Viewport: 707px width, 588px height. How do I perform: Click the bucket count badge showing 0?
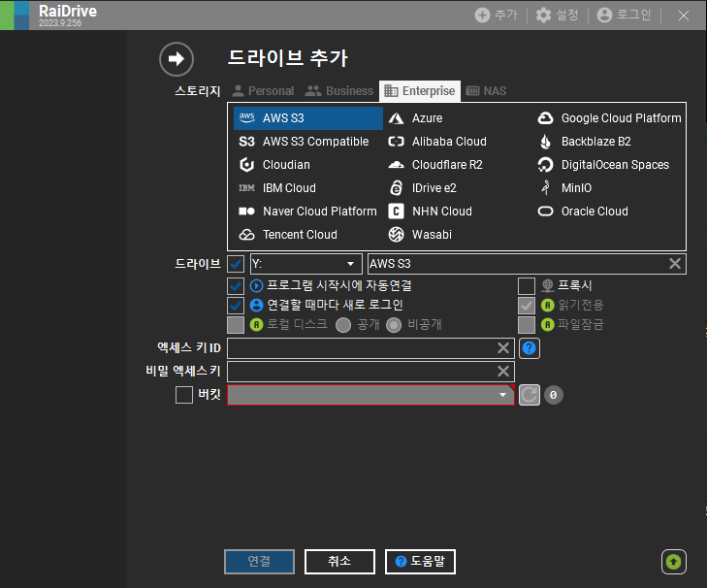[553, 395]
